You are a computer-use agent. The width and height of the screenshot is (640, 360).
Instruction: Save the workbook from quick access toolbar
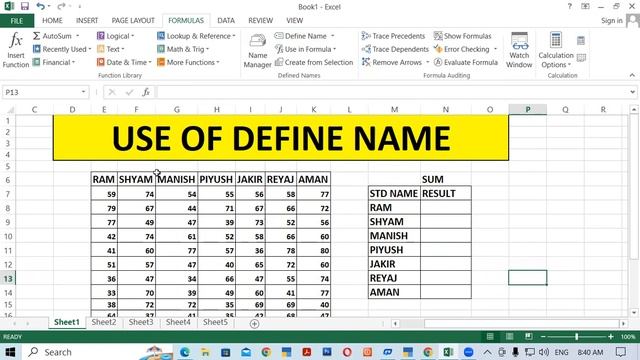[24, 6]
